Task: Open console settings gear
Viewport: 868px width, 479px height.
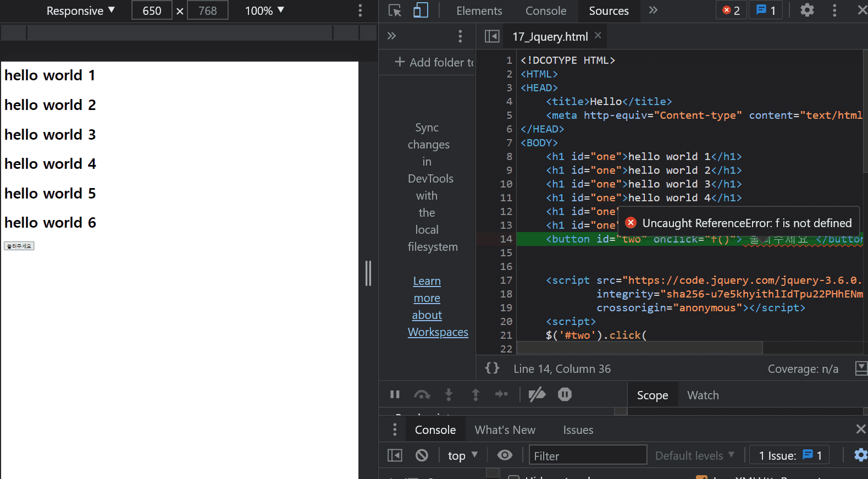Action: [x=860, y=455]
